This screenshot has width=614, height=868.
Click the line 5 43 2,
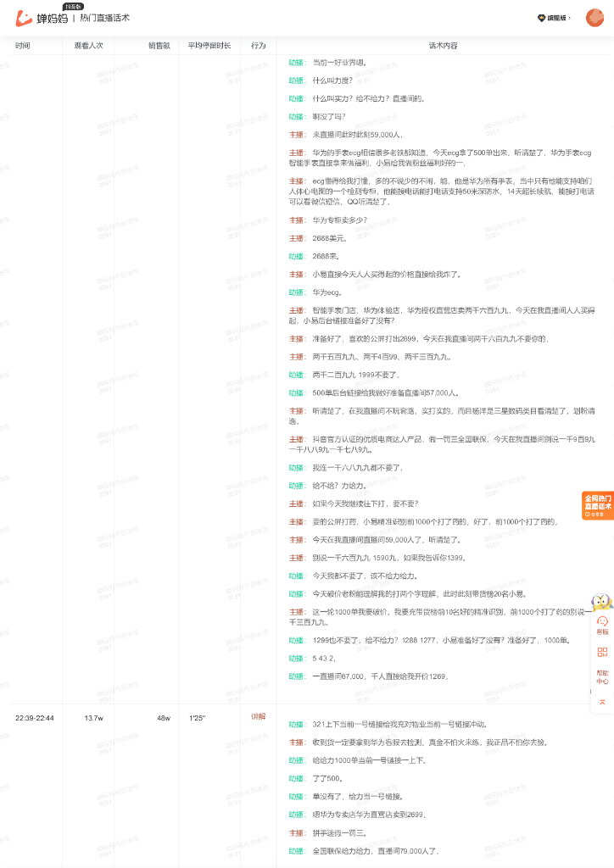pyautogui.click(x=324, y=659)
